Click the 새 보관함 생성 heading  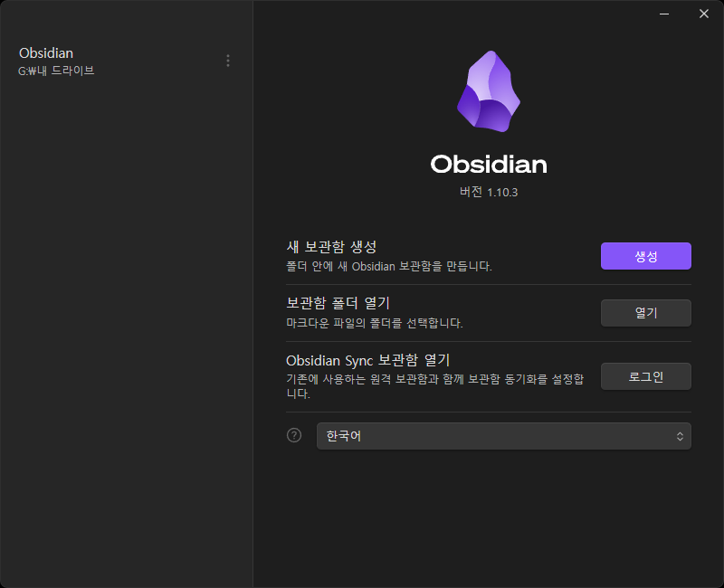331,247
